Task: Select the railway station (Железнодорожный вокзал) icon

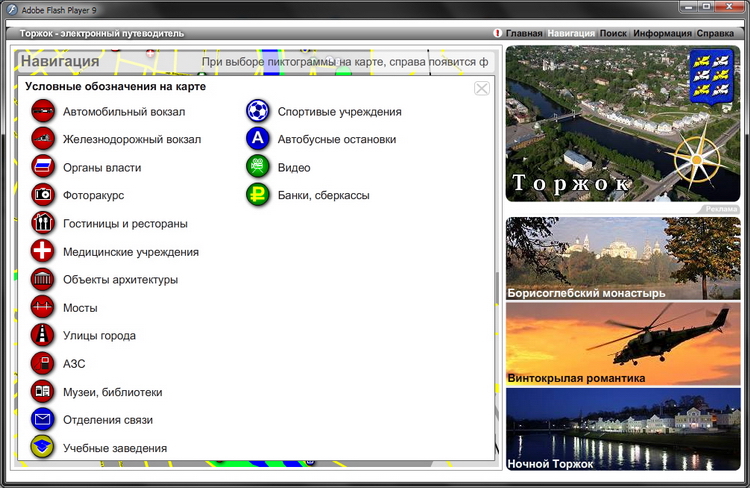Action: (42, 140)
